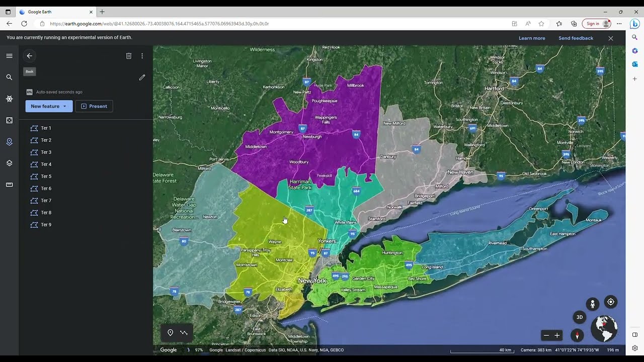
Task: Open browser Favorites list icon
Action: 559,24
